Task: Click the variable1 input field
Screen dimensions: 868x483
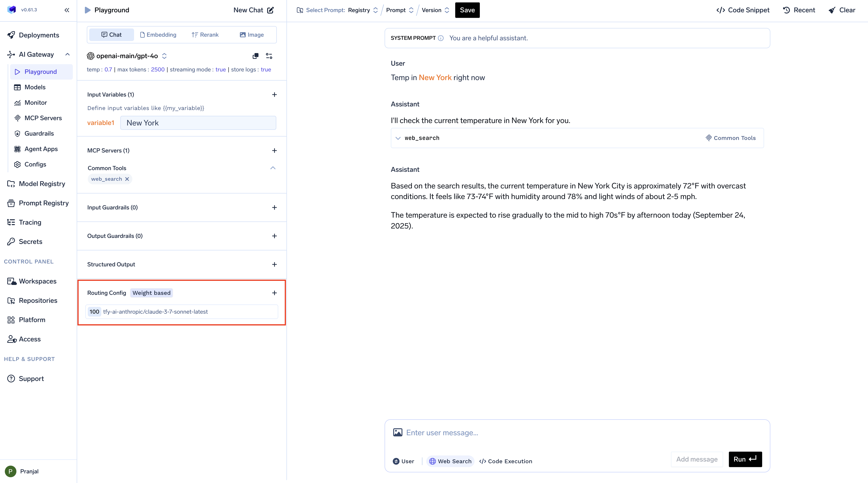Action: point(198,123)
